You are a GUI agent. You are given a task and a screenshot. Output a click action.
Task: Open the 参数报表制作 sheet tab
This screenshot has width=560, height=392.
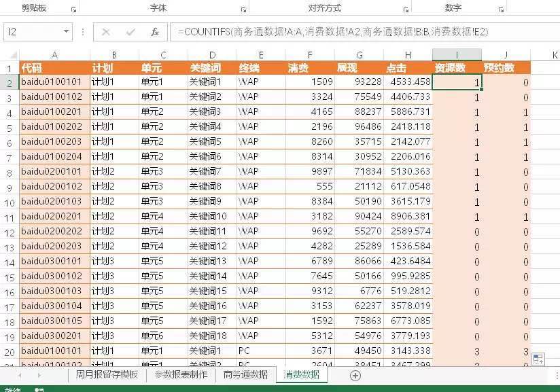(181, 375)
